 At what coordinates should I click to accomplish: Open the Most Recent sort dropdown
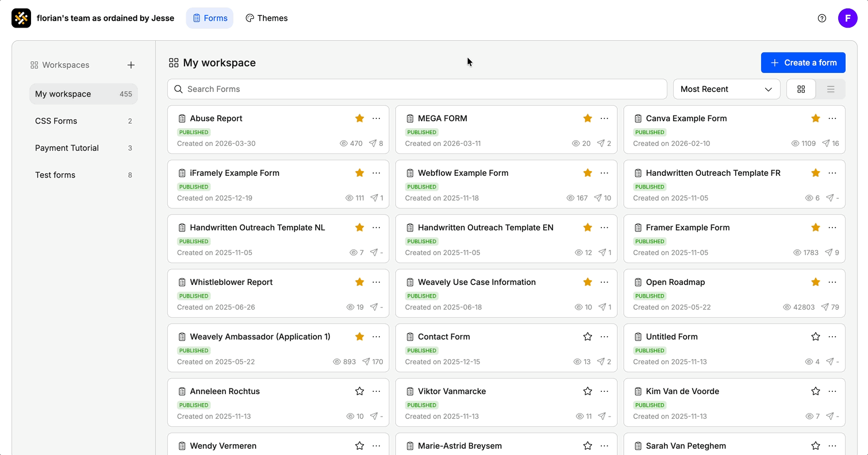pos(727,89)
